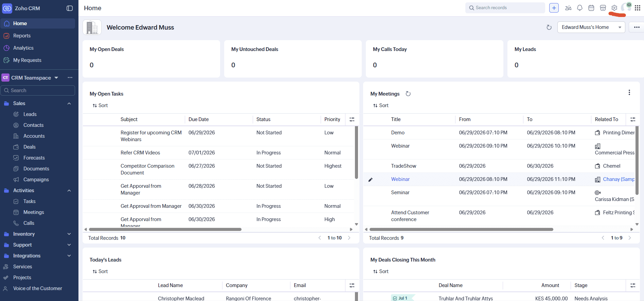
Task: Open CRM Teamspace more options dots
Action: pos(70,78)
